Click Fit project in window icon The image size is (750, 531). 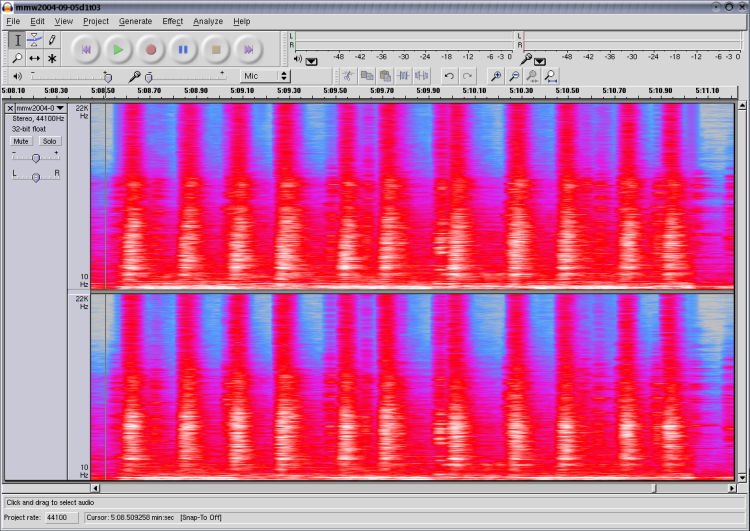tap(551, 76)
